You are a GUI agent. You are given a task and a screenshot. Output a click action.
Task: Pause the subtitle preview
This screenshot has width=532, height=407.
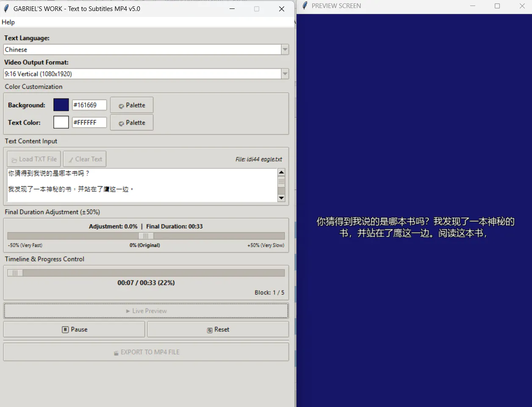(74, 329)
